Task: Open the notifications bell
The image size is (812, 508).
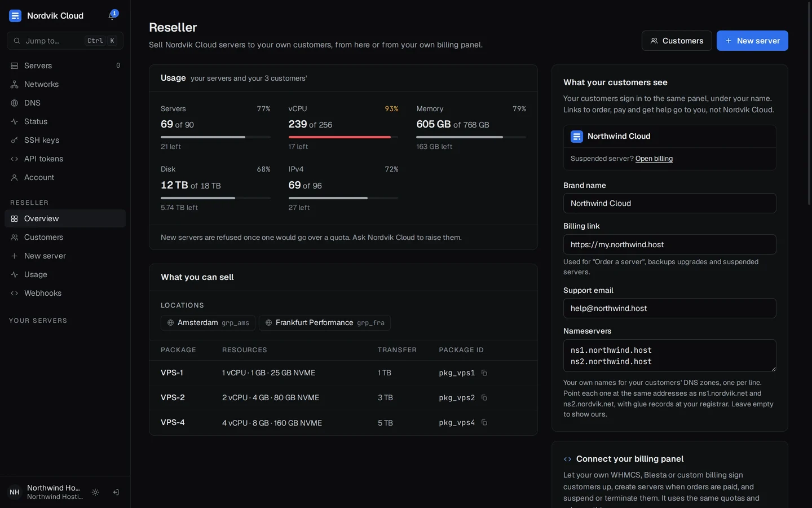Action: [x=112, y=16]
